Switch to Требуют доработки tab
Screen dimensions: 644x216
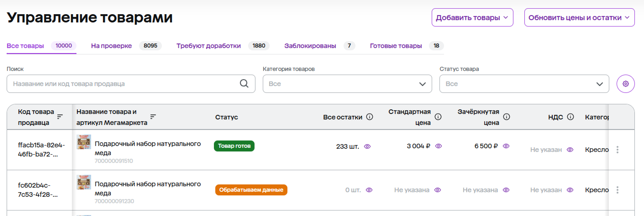pyautogui.click(x=223, y=46)
